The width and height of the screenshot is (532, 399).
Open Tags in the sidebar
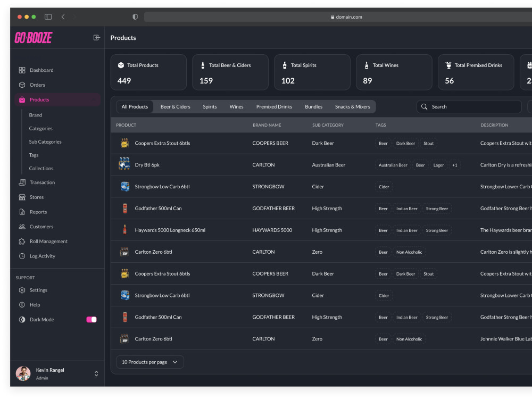coord(34,155)
